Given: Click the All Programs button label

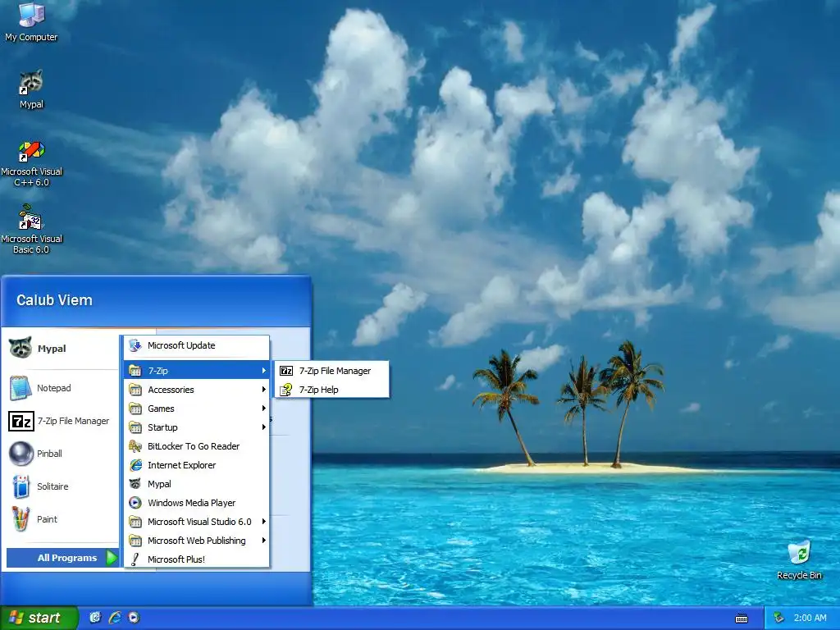Looking at the screenshot, I should click(67, 558).
